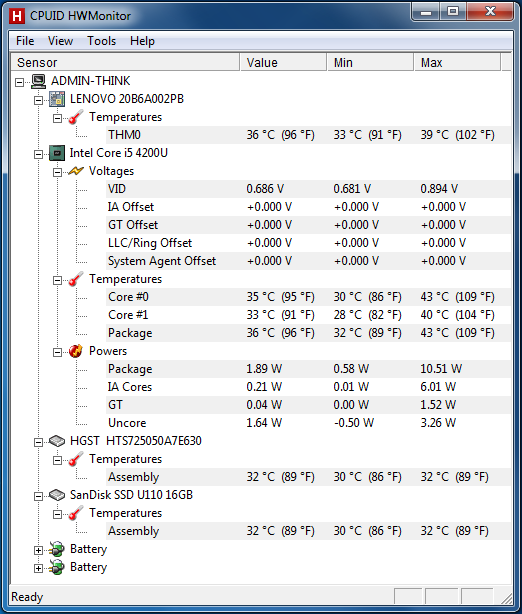Select the GT Offset row

(309, 225)
